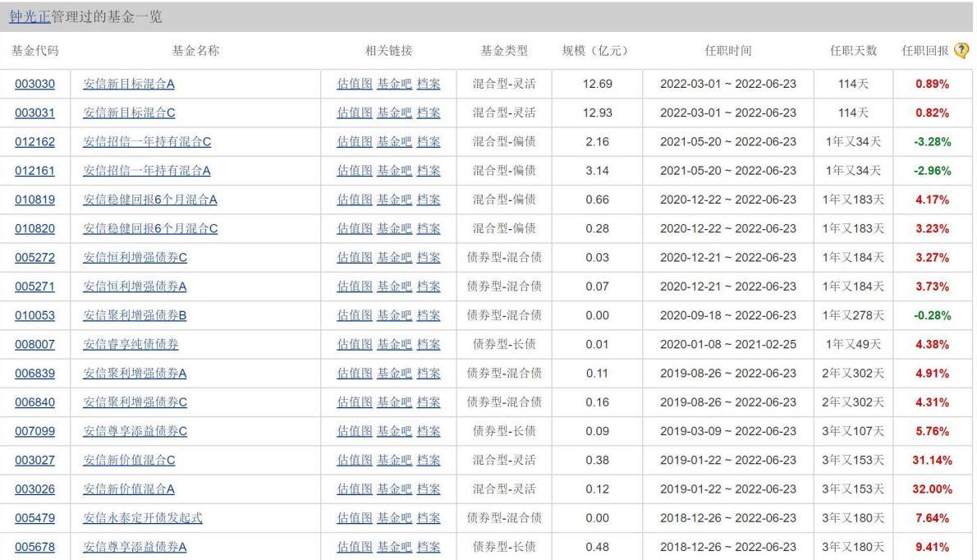Open fund code 005272 link
This screenshot has height=560, width=977.
[34, 257]
